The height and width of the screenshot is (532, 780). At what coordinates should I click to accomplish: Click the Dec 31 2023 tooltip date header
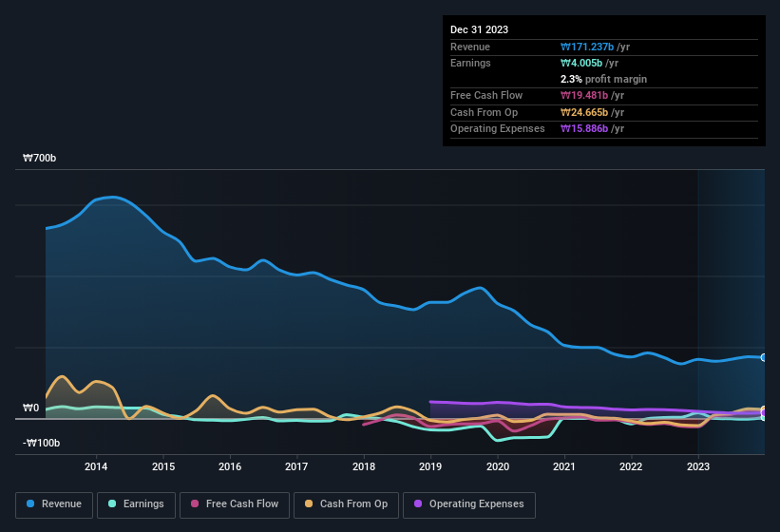[x=479, y=29]
